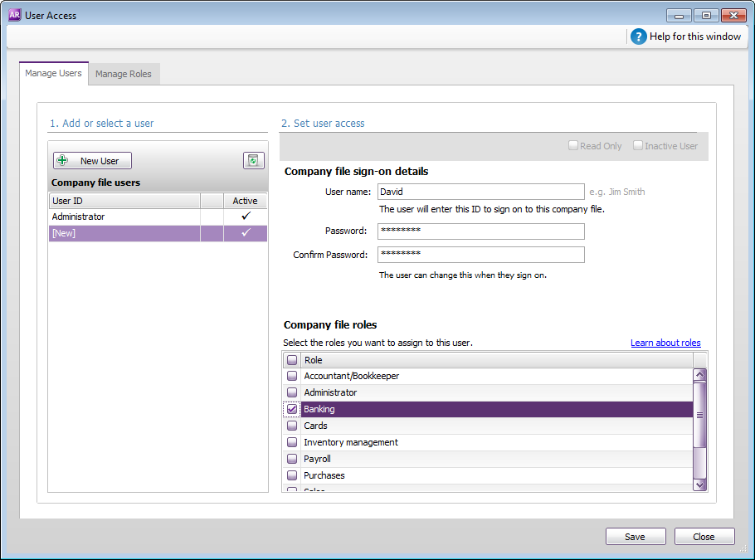Viewport: 755px width, 560px height.
Task: Click the Save button
Action: [x=636, y=537]
